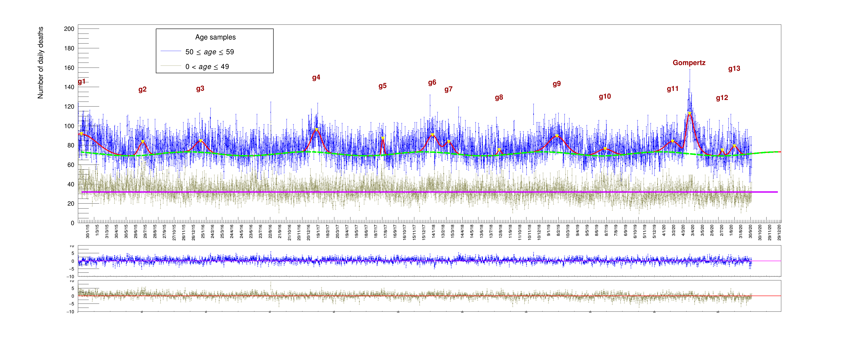Select the g1 label at chart start
This screenshot has height=350, width=868.
tap(82, 82)
